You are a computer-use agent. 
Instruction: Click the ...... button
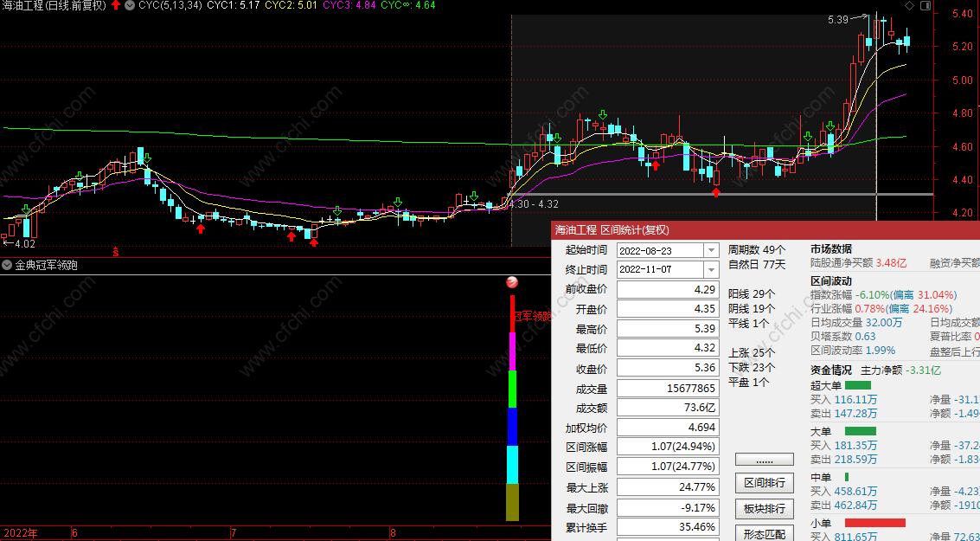765,460
